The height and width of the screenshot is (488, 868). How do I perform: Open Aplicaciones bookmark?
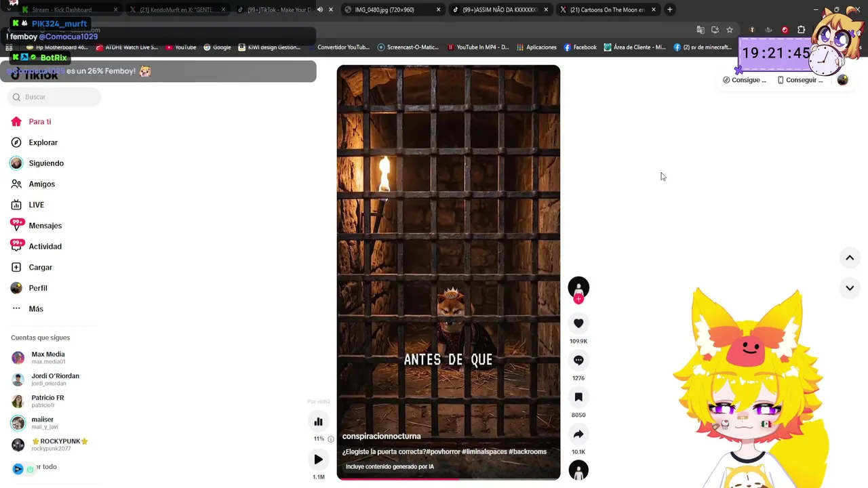pos(536,47)
